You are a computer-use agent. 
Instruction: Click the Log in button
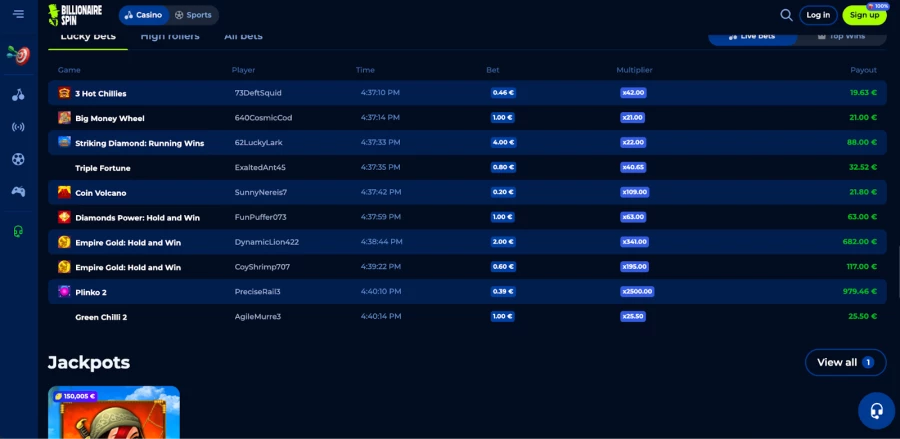818,15
